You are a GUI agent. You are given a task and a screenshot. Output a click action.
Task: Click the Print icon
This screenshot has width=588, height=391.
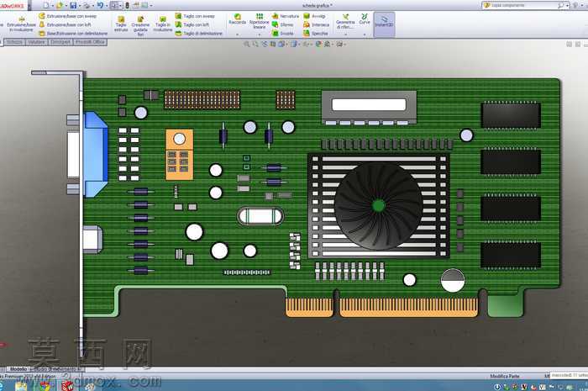(x=87, y=5)
